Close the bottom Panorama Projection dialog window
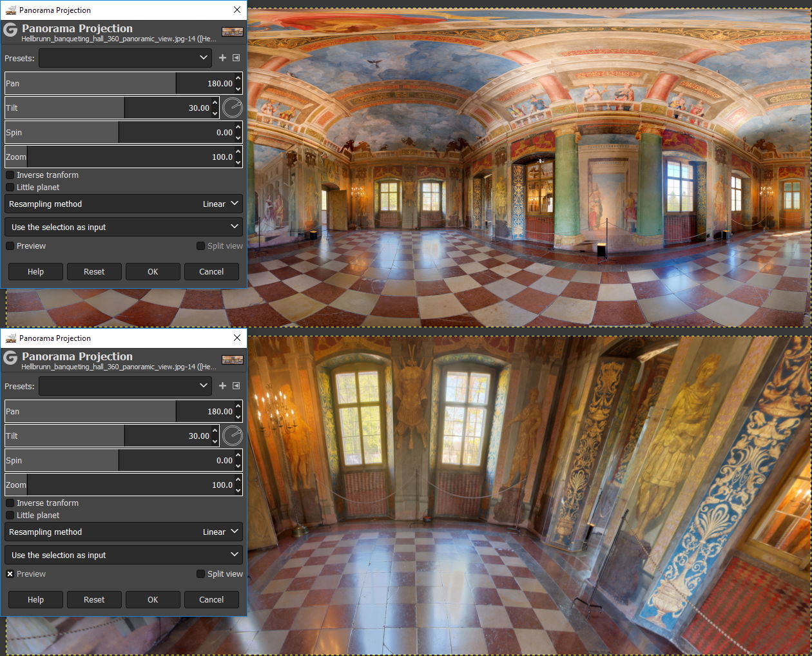Screen dimensions: 812x656 point(237,338)
